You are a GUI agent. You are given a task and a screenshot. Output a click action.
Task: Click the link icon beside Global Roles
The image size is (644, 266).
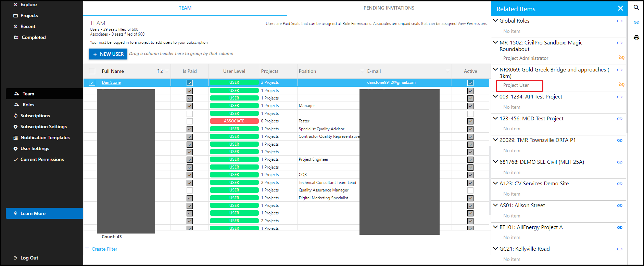620,21
